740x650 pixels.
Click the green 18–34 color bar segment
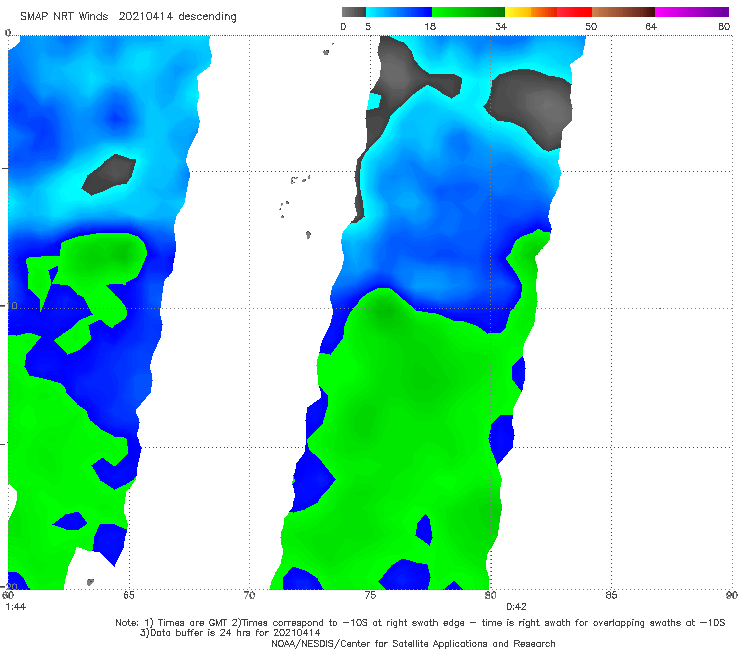468,12
